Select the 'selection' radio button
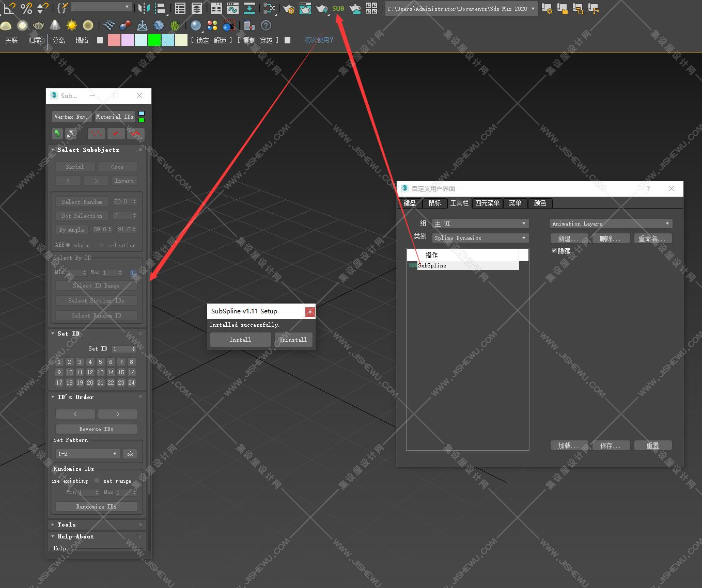Screen dimensions: 702x588 pyautogui.click(x=101, y=245)
